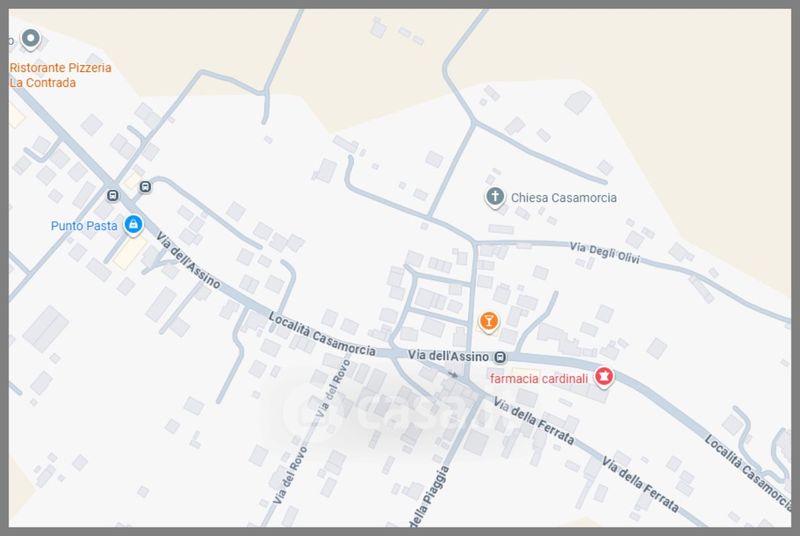Select the right bus stop icon above Punto Pasta

pyautogui.click(x=146, y=186)
